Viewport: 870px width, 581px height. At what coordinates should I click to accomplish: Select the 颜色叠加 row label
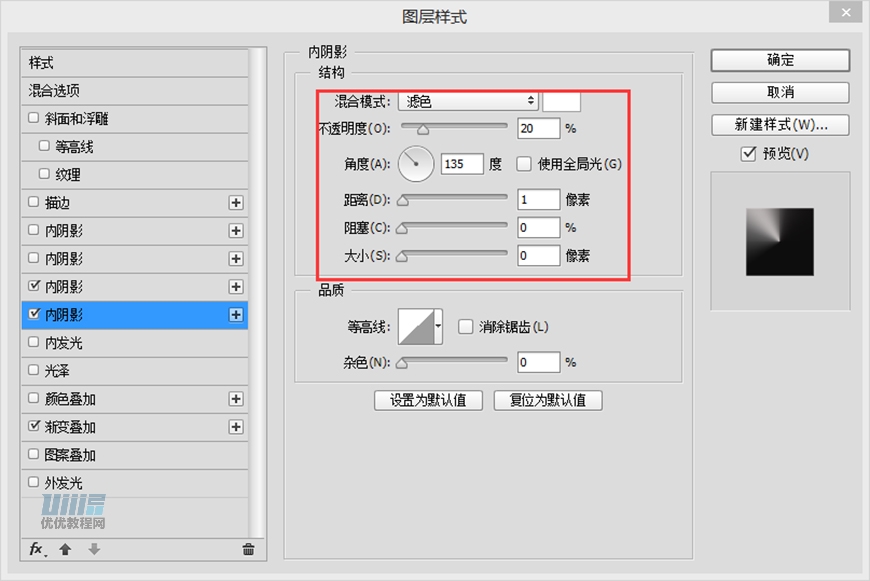tap(70, 399)
